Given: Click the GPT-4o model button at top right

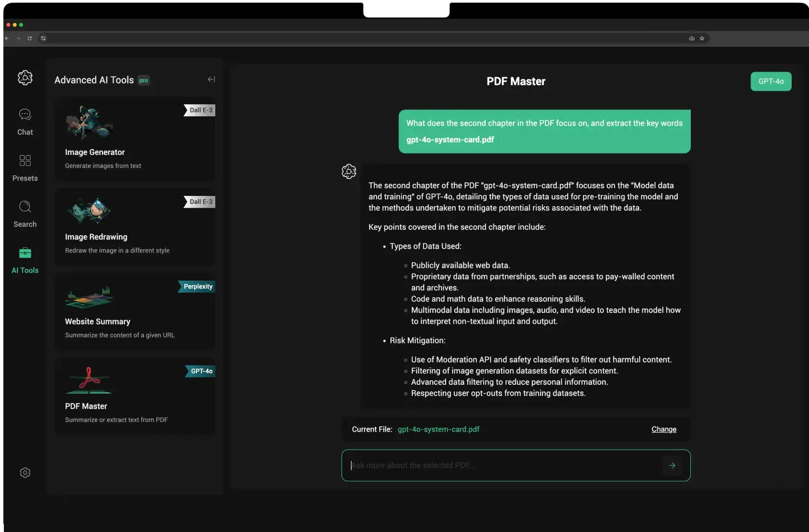Looking at the screenshot, I should pyautogui.click(x=771, y=81).
